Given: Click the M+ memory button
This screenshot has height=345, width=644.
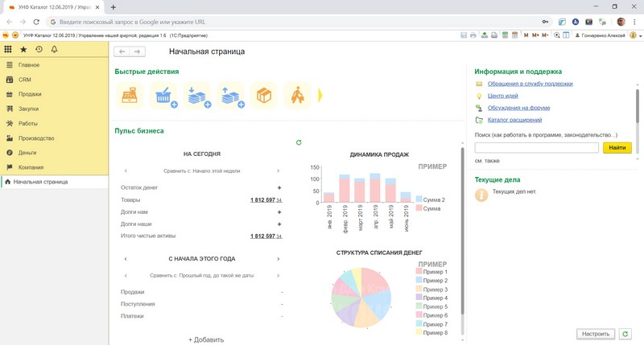Looking at the screenshot, I should point(535,35).
